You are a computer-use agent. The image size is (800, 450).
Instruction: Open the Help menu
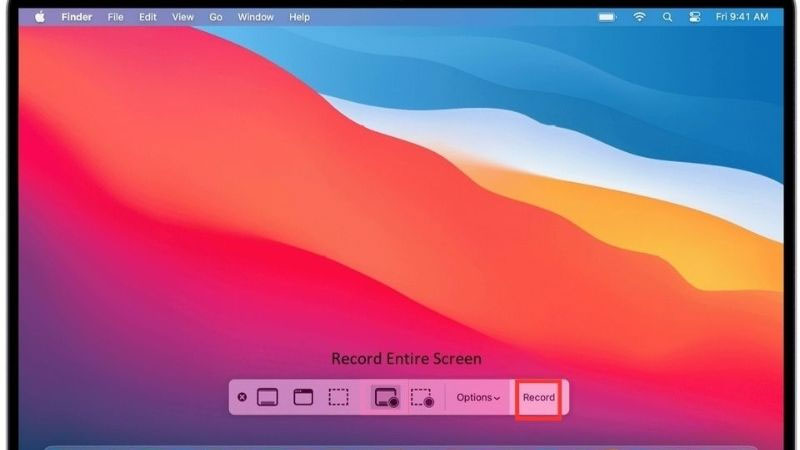click(x=299, y=17)
